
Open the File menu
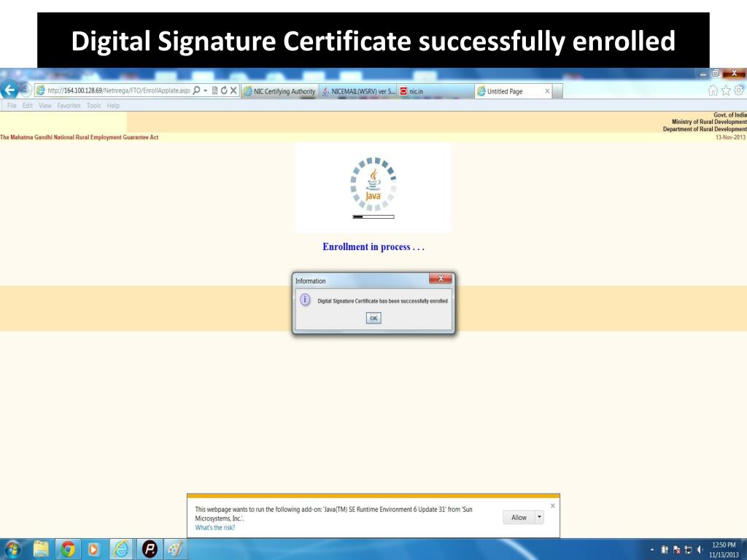(12, 106)
